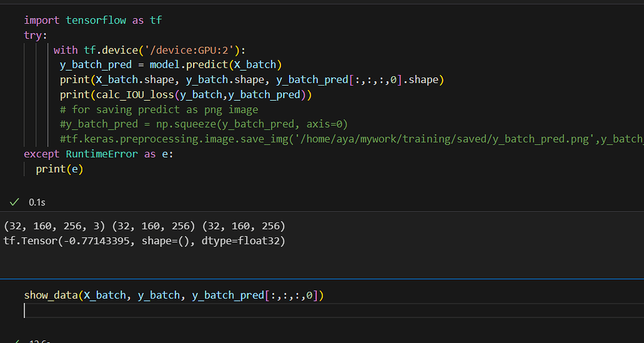Click the output line showing tensor shapes
Viewport: 644px width, 343px height.
coord(145,226)
